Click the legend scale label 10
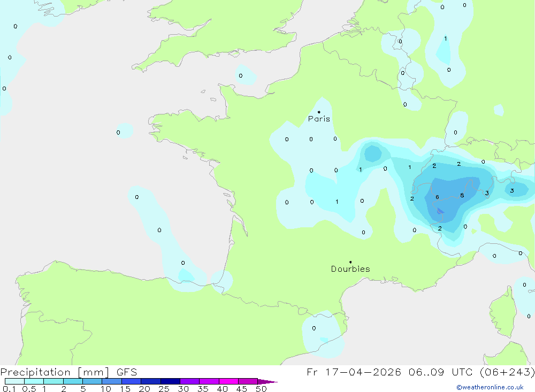 [x=106, y=389]
